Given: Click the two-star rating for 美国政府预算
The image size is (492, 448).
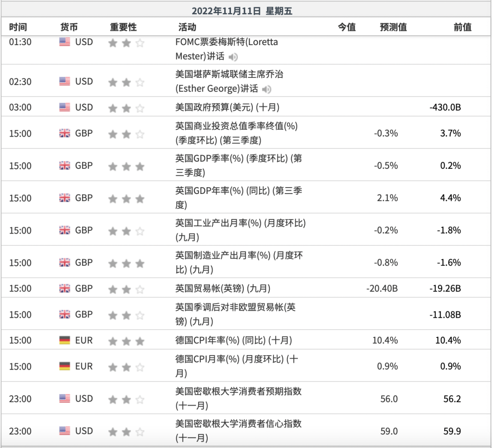Looking at the screenshot, I should (x=126, y=108).
